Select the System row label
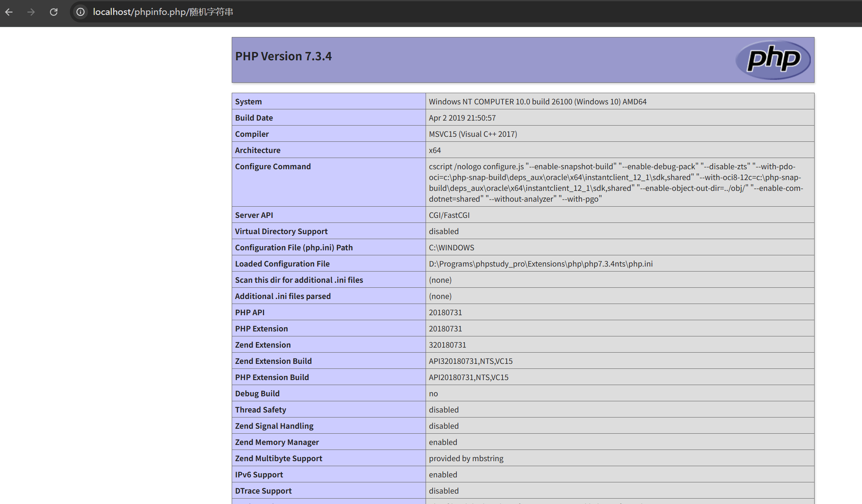Screen dimensions: 862x504 pos(248,101)
